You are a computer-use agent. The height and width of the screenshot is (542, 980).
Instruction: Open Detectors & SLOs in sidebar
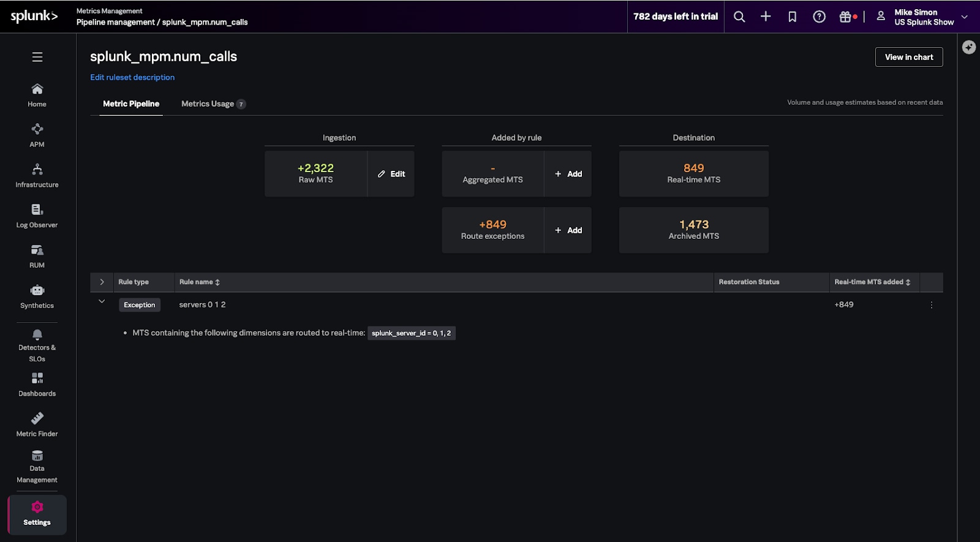tap(37, 344)
